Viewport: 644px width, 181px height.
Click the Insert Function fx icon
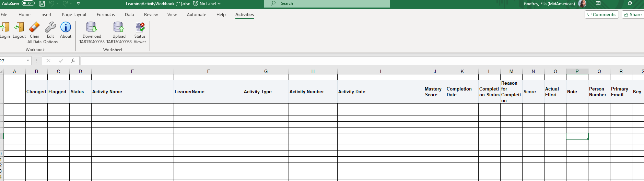pos(73,61)
